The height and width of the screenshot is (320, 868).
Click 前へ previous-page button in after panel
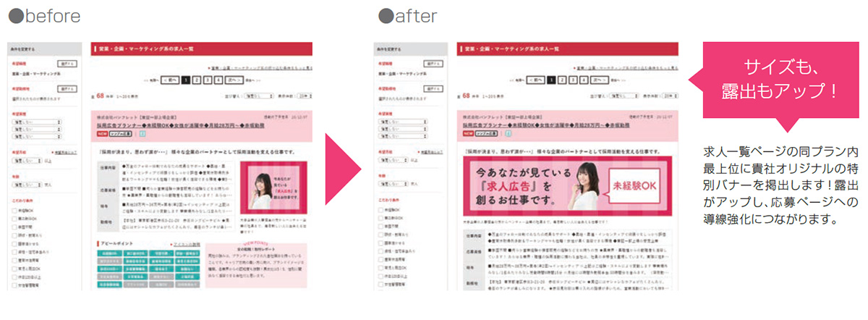coord(537,80)
